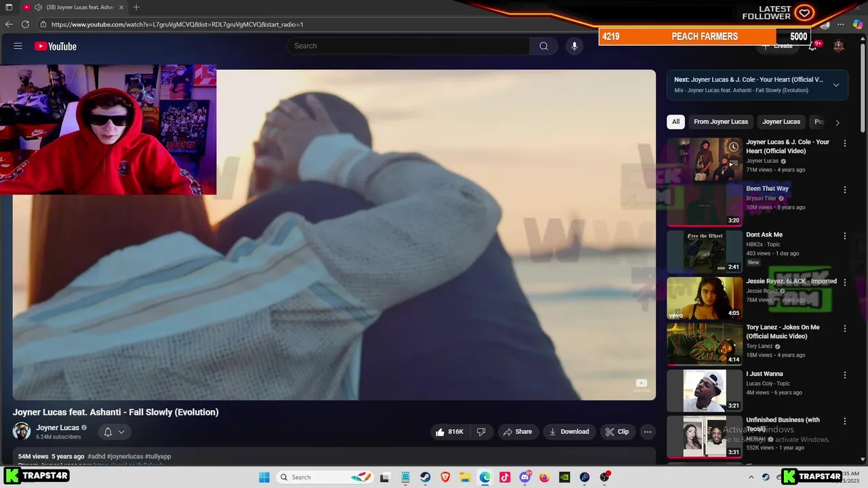868x488 pixels.
Task: Open the Copilot sidebar icon
Action: tap(858, 24)
